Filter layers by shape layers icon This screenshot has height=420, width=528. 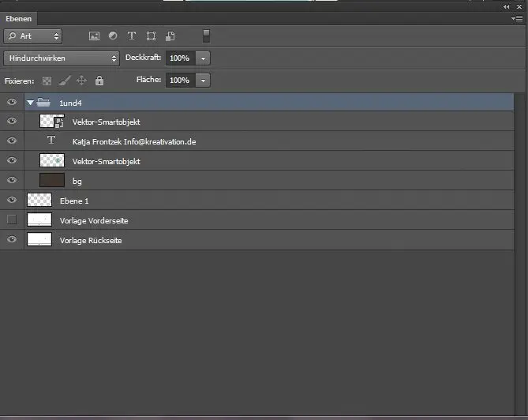[151, 36]
